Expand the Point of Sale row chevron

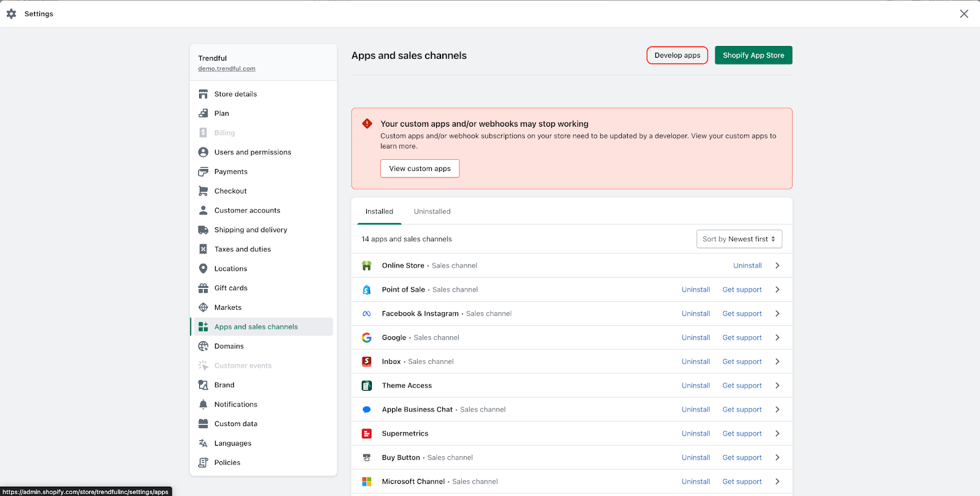(777, 290)
